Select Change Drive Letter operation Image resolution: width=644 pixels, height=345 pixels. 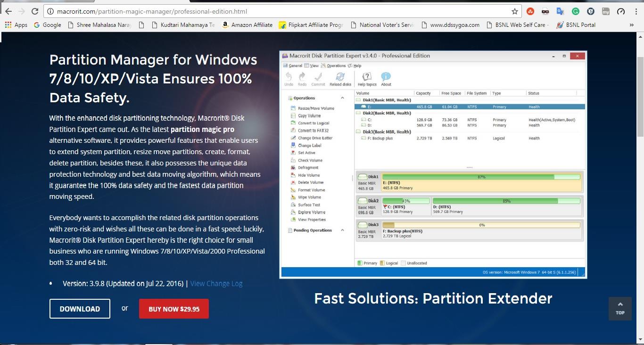coord(312,138)
